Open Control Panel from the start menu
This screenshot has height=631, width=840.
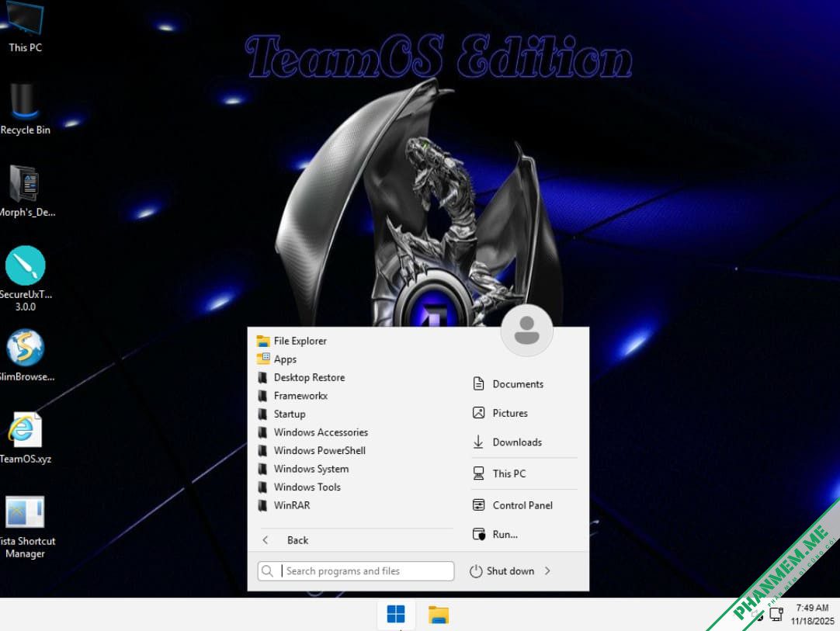[x=524, y=505]
